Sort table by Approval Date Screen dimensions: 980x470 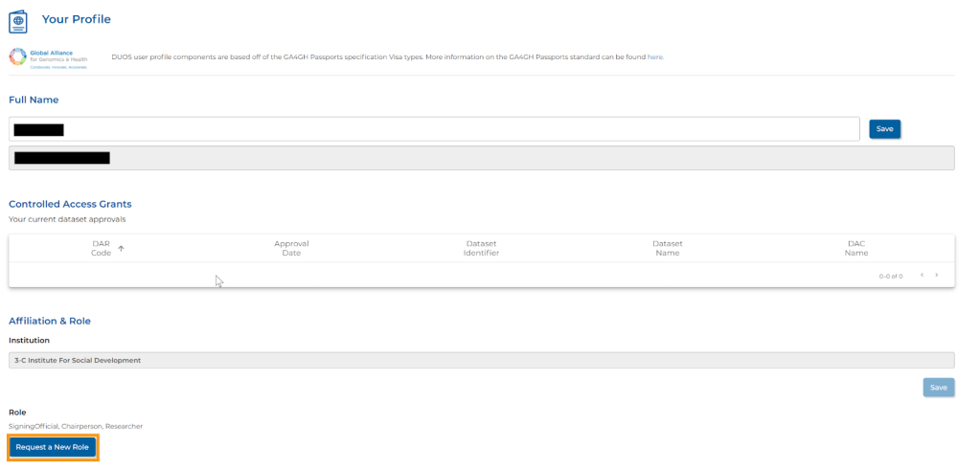[x=291, y=248]
